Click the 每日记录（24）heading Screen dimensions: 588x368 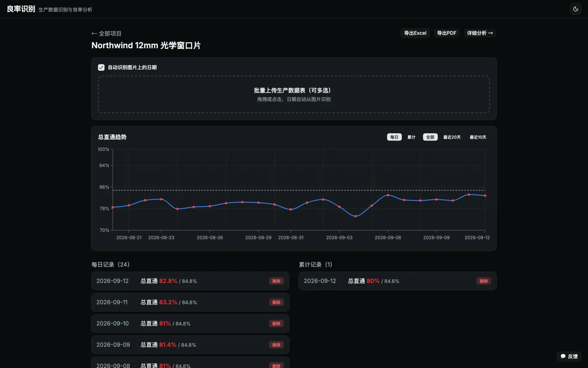click(110, 265)
